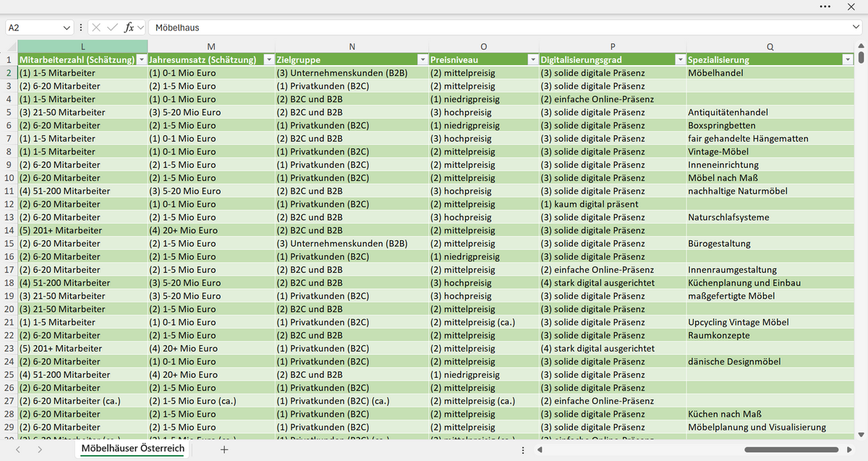The width and height of the screenshot is (868, 461).
Task: Select the Möbelhäuser Österreich sheet tab
Action: click(132, 449)
